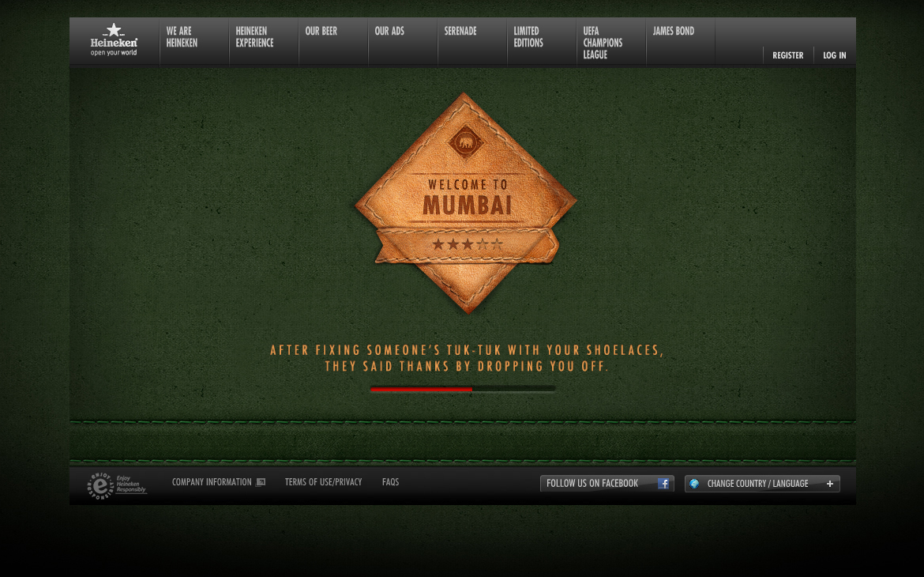Open Limited Editions section
This screenshot has height=577, width=924.
528,36
